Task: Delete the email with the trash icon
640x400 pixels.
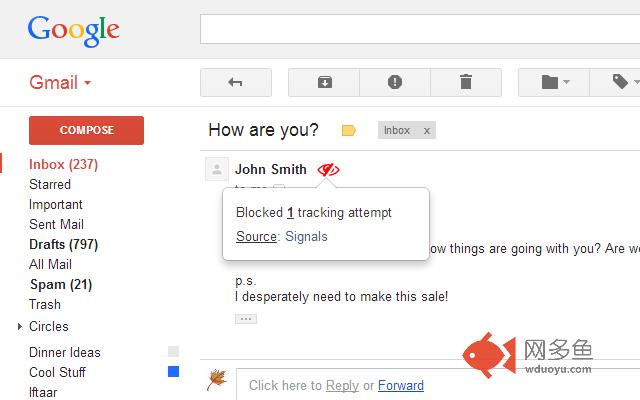Action: (466, 82)
